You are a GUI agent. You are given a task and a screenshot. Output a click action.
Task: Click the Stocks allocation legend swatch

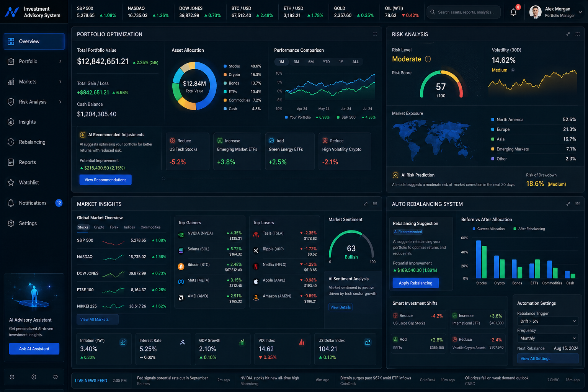click(x=225, y=66)
